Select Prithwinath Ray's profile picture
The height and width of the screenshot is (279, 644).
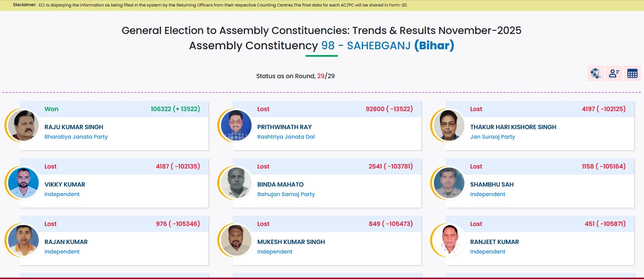click(236, 125)
